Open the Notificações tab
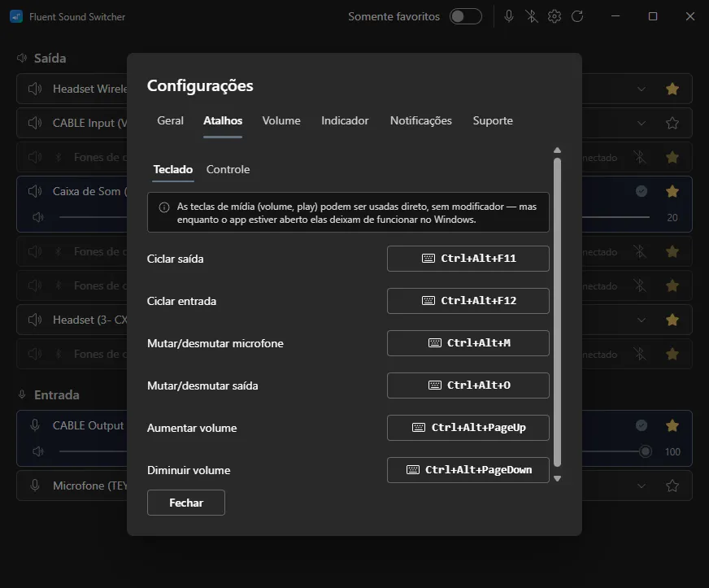The width and height of the screenshot is (709, 588). [421, 120]
